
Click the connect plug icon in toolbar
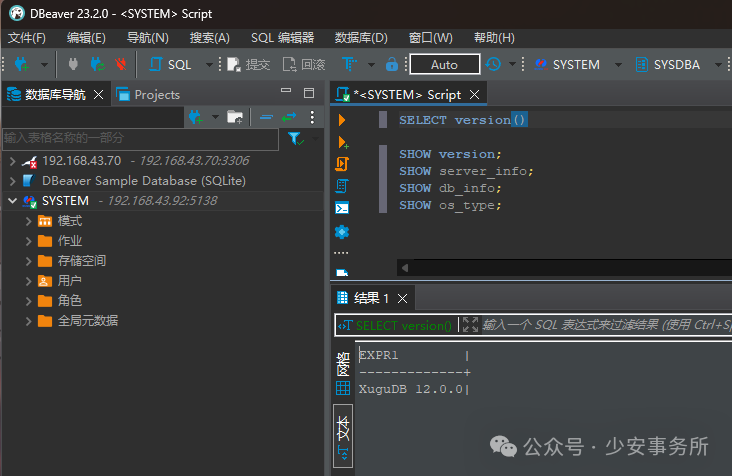coord(73,64)
